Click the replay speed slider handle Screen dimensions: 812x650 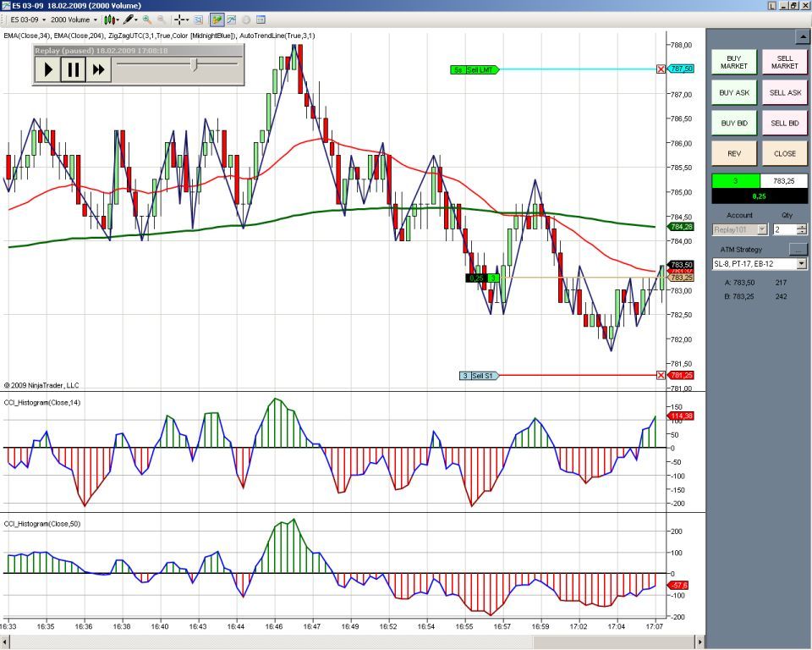click(195, 64)
